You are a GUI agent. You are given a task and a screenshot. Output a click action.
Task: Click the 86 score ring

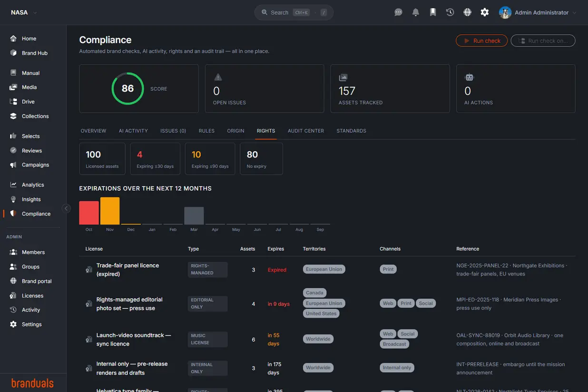(x=127, y=88)
